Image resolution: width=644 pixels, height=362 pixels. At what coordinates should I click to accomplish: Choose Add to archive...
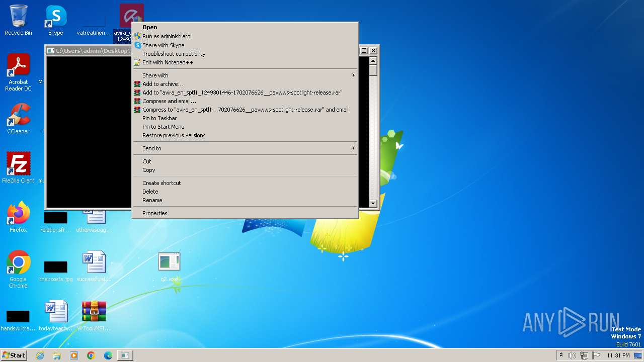[x=245, y=84]
